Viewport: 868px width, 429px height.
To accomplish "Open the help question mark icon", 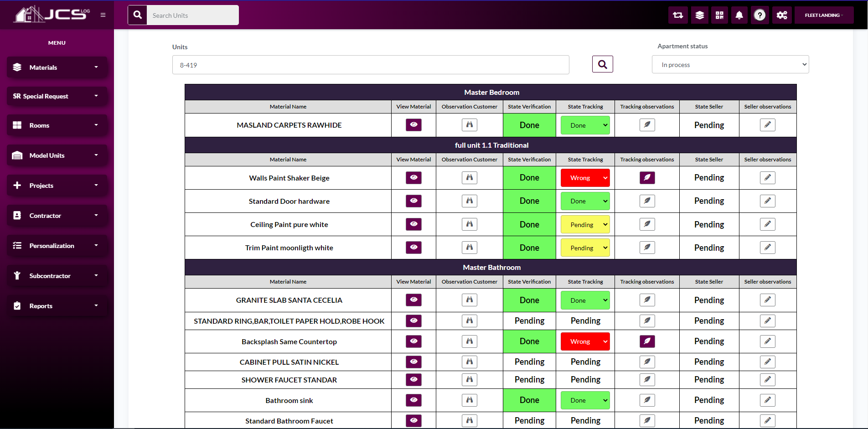I will 759,16.
